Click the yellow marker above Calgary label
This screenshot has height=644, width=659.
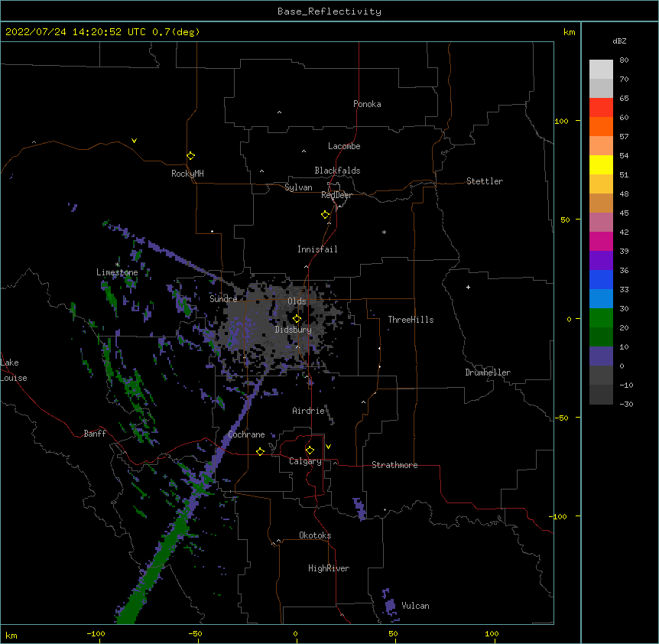[310, 450]
